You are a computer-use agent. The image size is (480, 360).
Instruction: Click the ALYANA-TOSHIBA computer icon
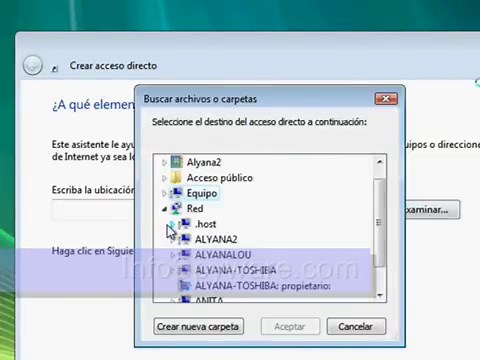(184, 270)
